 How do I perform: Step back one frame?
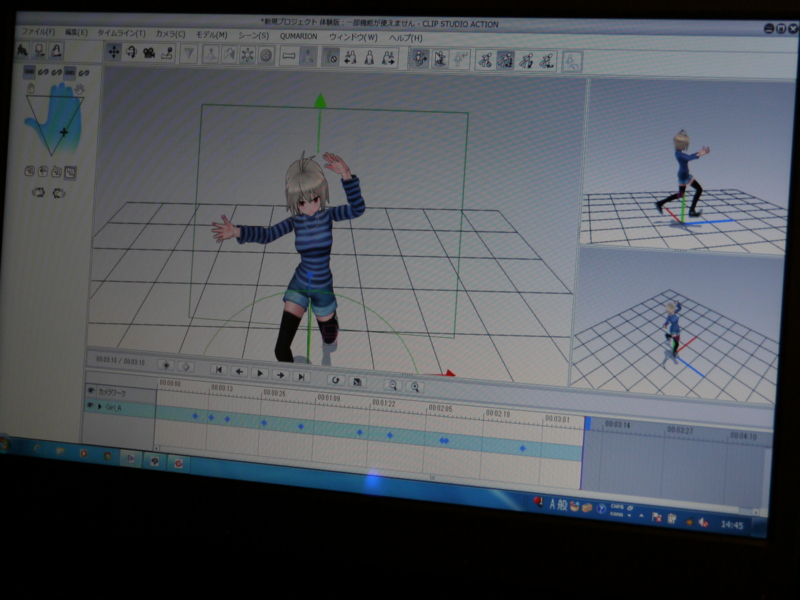(x=239, y=371)
